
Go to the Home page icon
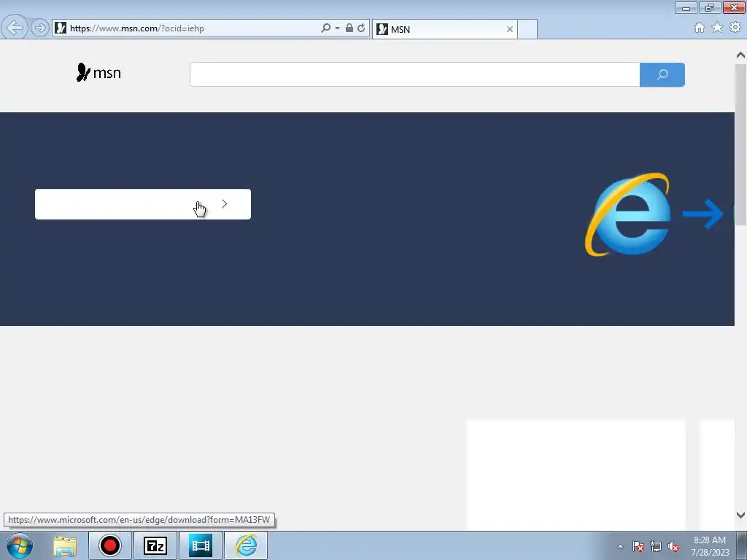[x=700, y=28]
